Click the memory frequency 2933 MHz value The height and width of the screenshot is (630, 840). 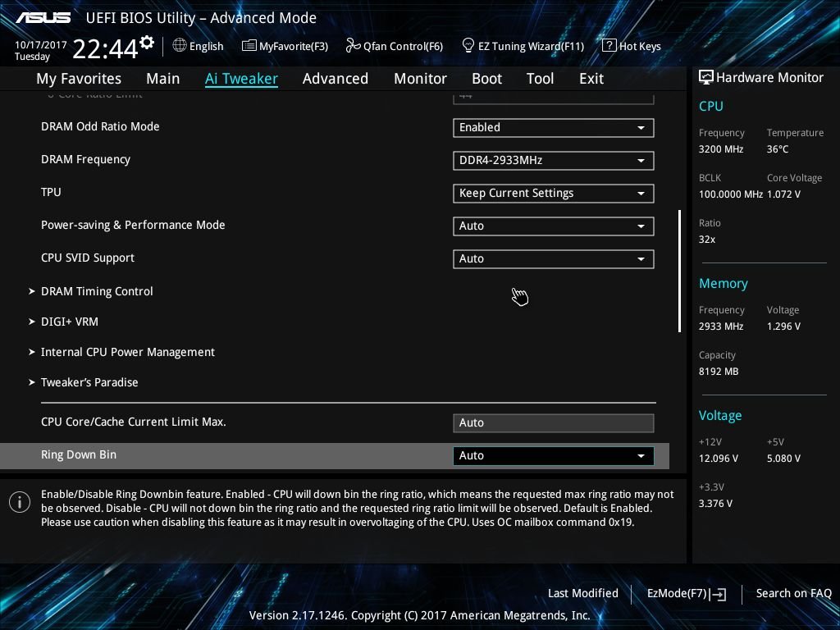(721, 326)
